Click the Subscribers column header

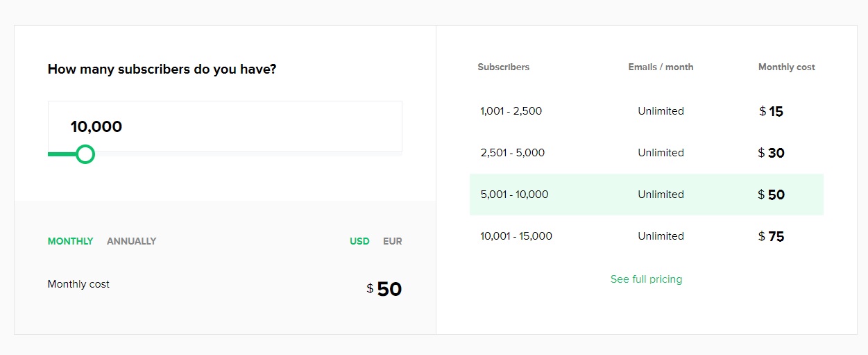pyautogui.click(x=504, y=67)
